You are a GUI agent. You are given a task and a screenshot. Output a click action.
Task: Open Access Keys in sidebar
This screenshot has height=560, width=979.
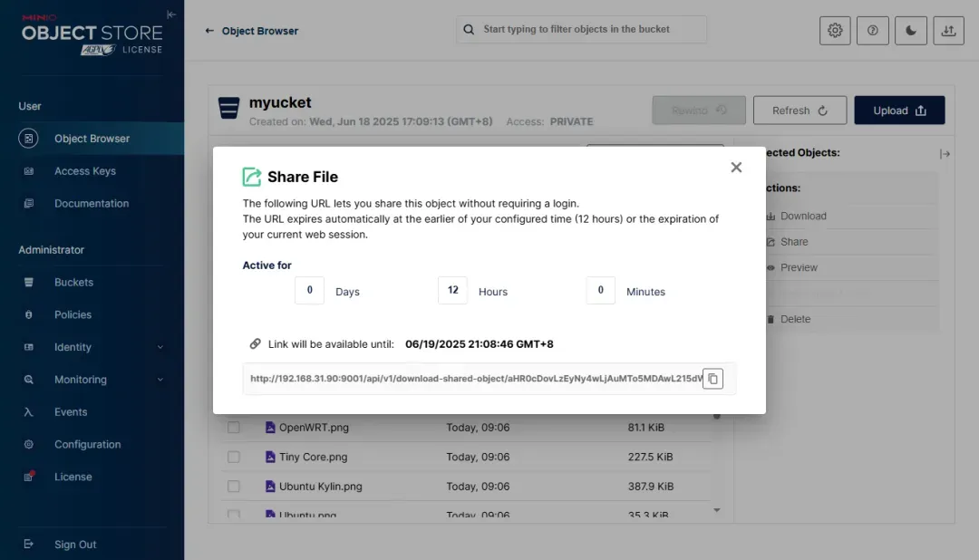(84, 171)
